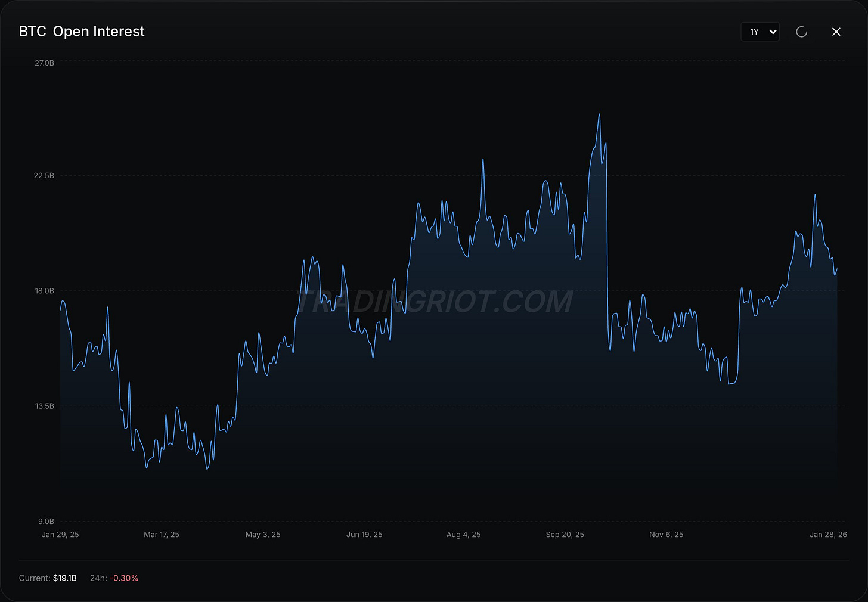Open the 1Y timeframe dropdown
This screenshot has height=602, width=868.
(x=760, y=32)
